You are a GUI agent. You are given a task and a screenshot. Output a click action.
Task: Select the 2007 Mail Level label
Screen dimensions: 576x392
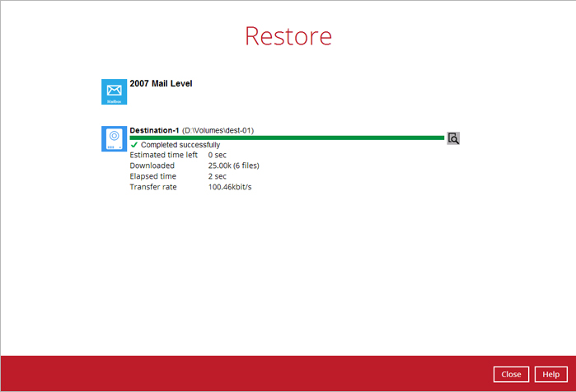161,84
